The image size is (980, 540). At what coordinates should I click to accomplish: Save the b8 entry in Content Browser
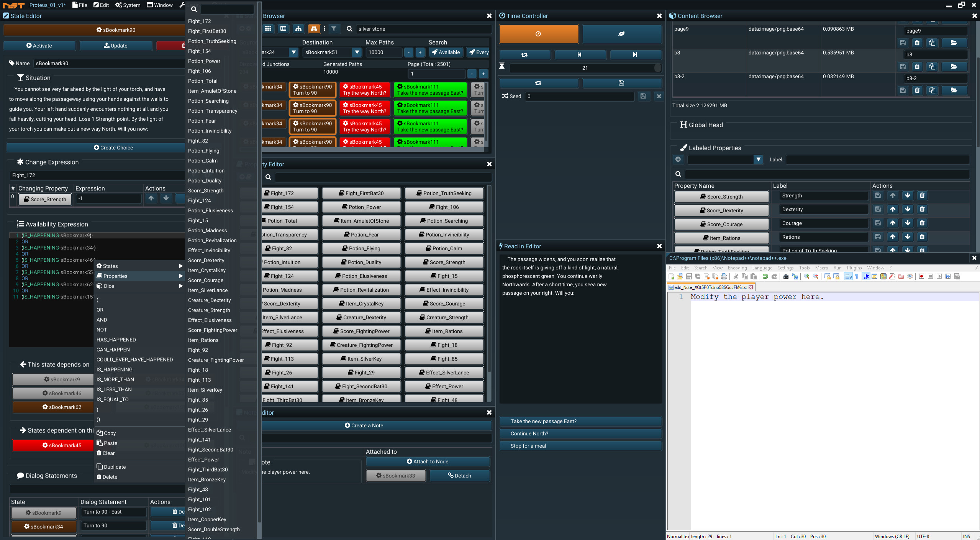click(903, 66)
